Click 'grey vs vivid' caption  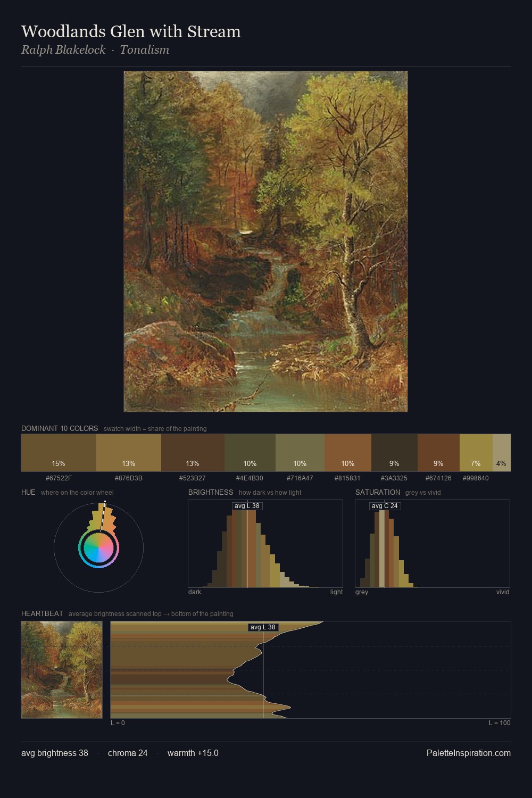point(423,492)
